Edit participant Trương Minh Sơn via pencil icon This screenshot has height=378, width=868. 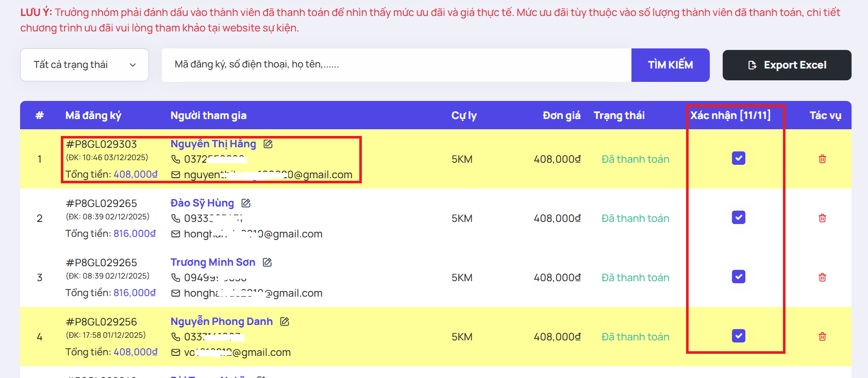click(267, 263)
